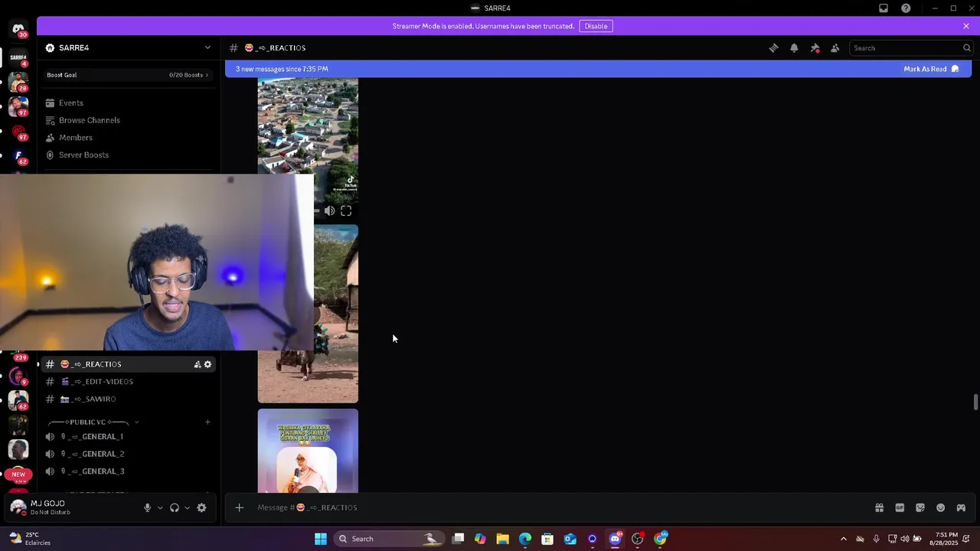
Task: Disable Streamer Mode from the banner
Action: pos(596,26)
